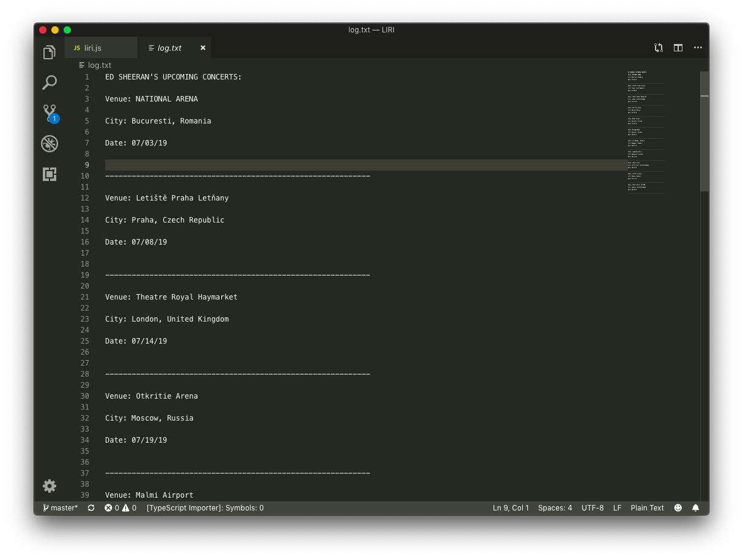Change indentation via Spaces: 4
Screen dimensions: 743x560
(x=555, y=508)
